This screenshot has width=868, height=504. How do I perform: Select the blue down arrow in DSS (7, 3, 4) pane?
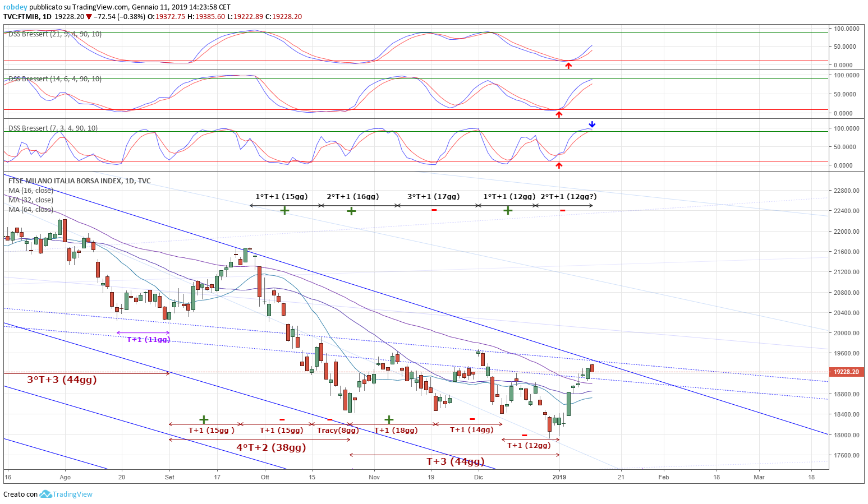[x=592, y=124]
